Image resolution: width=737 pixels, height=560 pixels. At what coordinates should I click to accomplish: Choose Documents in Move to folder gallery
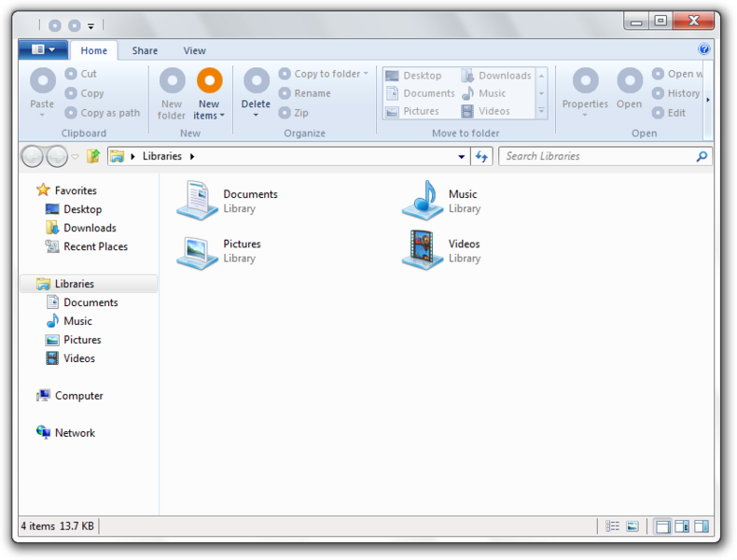coord(420,93)
